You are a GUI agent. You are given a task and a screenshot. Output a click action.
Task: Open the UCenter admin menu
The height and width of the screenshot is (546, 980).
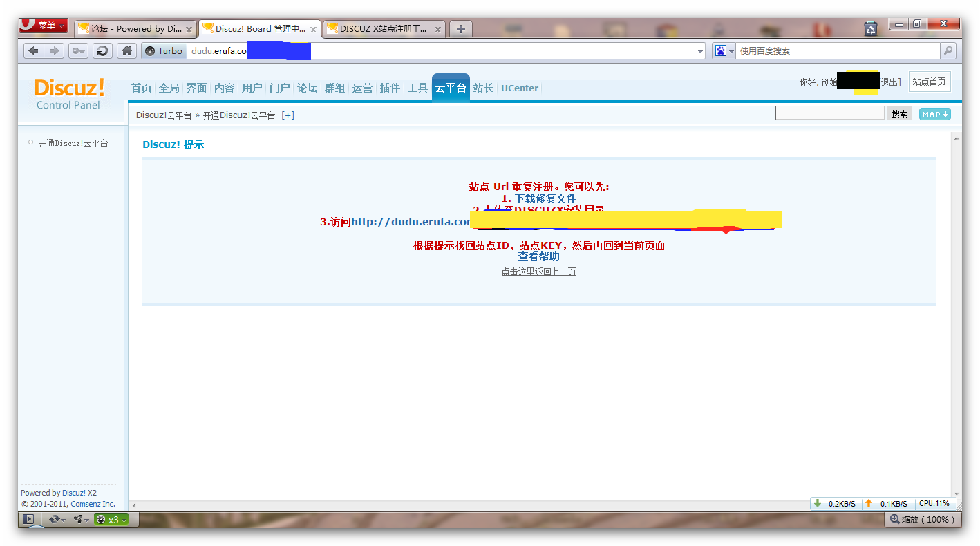click(520, 88)
